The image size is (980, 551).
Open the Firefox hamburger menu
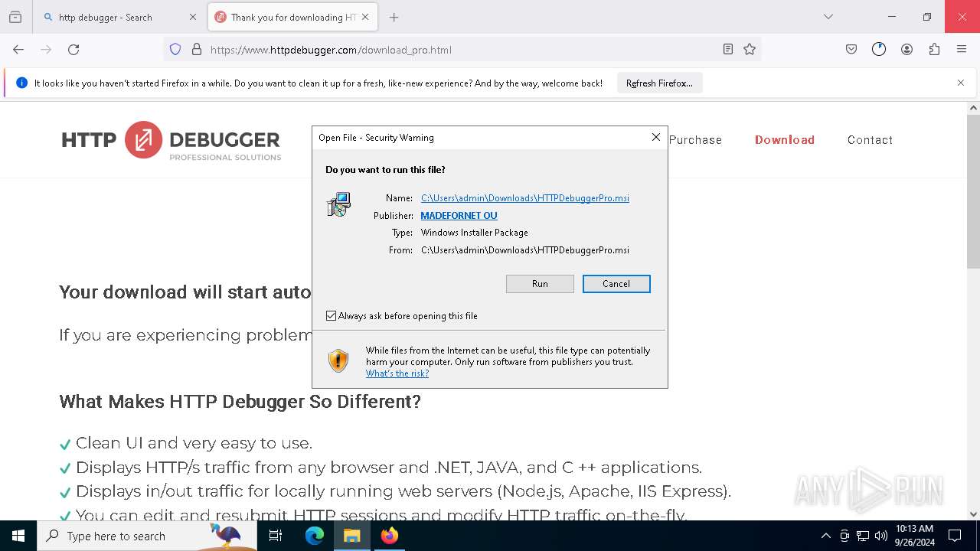pos(962,50)
